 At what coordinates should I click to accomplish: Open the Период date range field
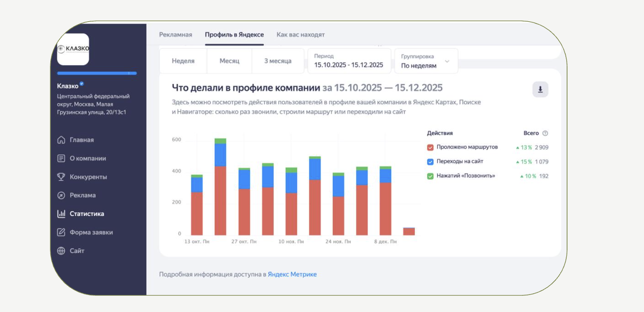pos(349,61)
